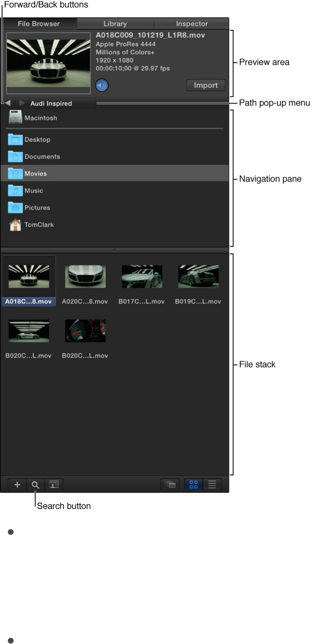This screenshot has width=315, height=644.
Task: Click the A018C...8.mov file name label
Action: [28, 302]
